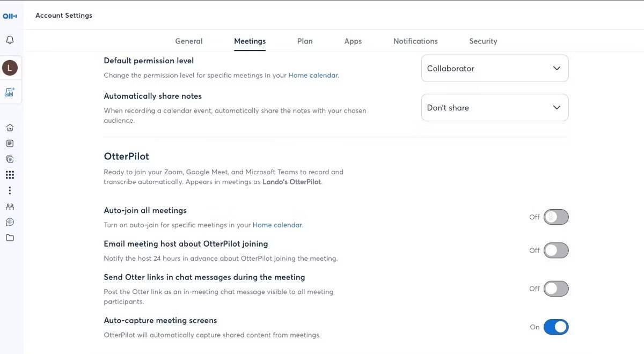Viewport: 644px width, 354px height.
Task: Click the Otter logo in the sidebar
Action: coord(10,16)
